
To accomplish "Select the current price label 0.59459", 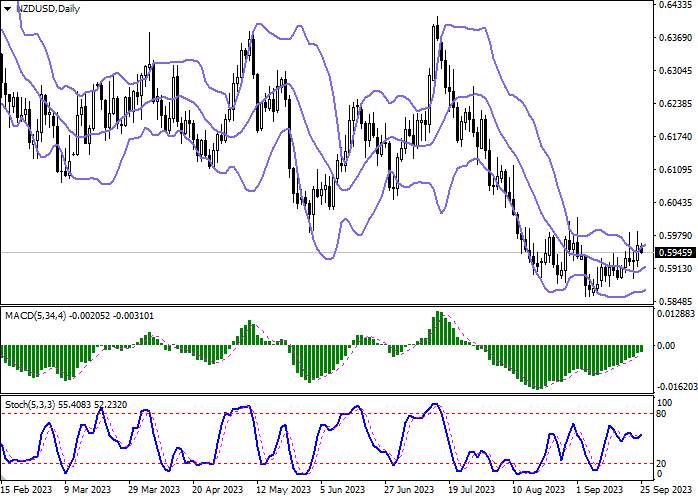I will point(676,252).
